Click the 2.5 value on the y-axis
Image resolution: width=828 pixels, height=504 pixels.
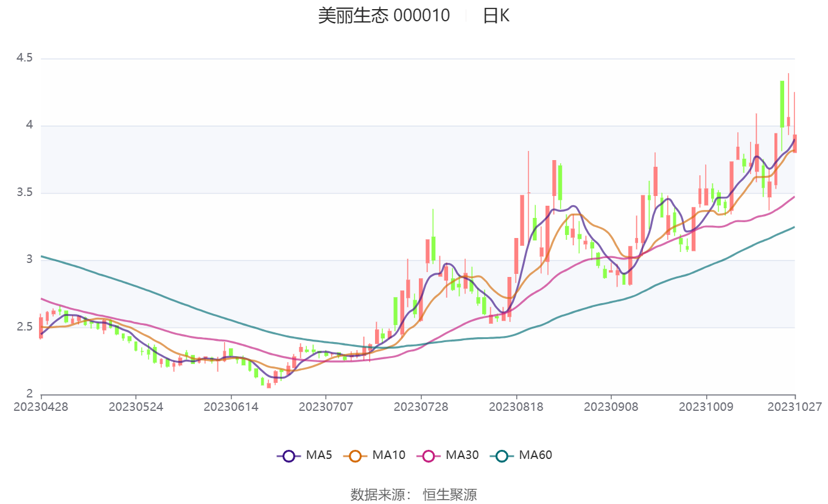pos(24,327)
